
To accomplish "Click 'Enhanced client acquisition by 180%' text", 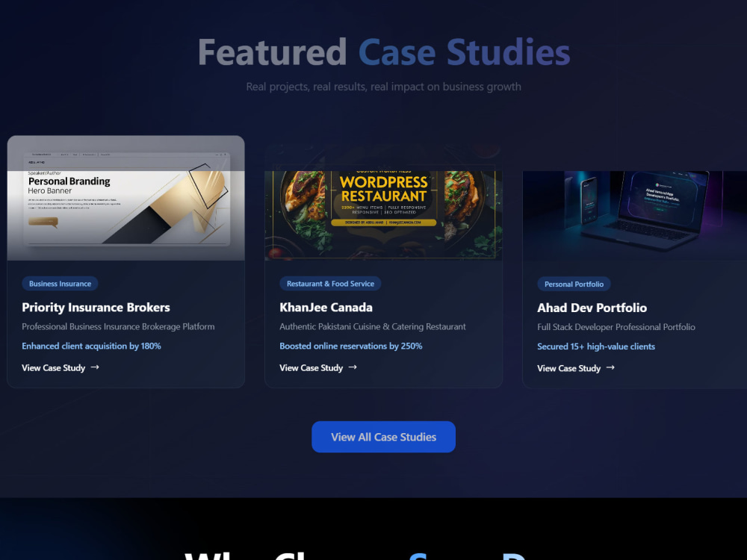I will [x=91, y=346].
